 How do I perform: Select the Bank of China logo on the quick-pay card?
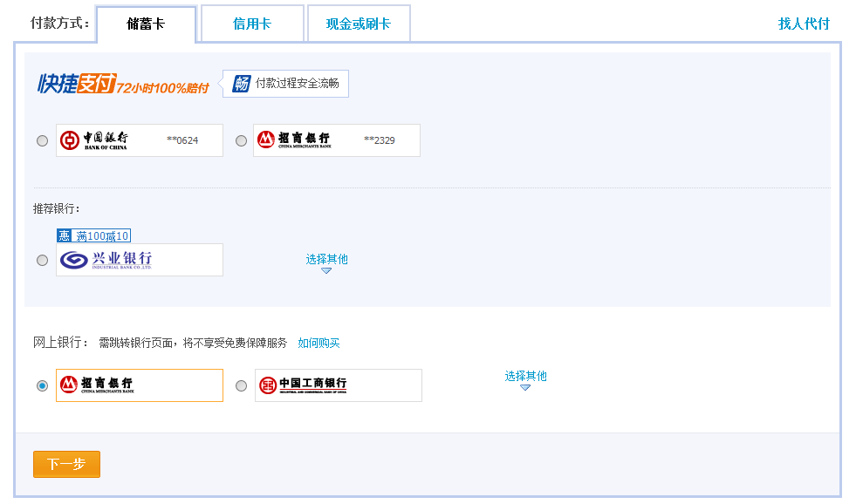(x=93, y=140)
